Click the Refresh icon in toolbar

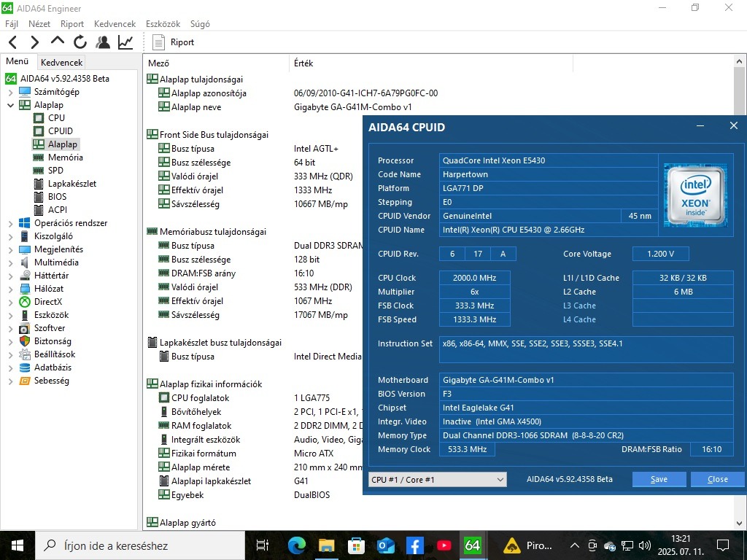click(x=80, y=42)
